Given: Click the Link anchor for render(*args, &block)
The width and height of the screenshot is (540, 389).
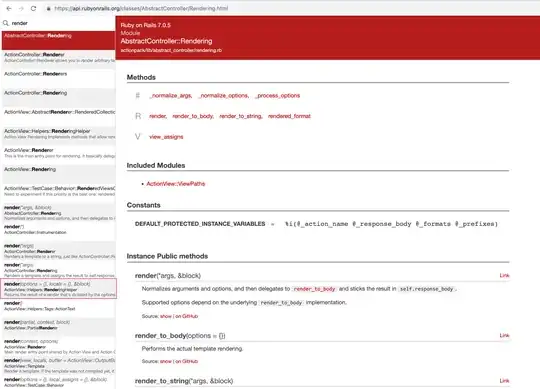Looking at the screenshot, I should click(x=504, y=275).
